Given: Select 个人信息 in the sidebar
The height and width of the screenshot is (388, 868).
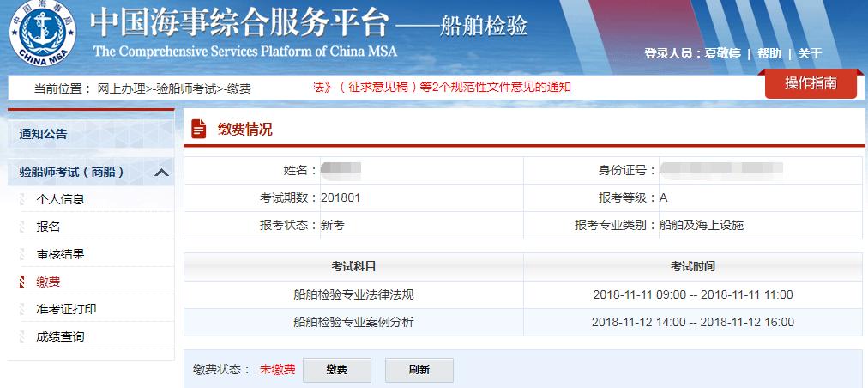Looking at the screenshot, I should [60, 199].
